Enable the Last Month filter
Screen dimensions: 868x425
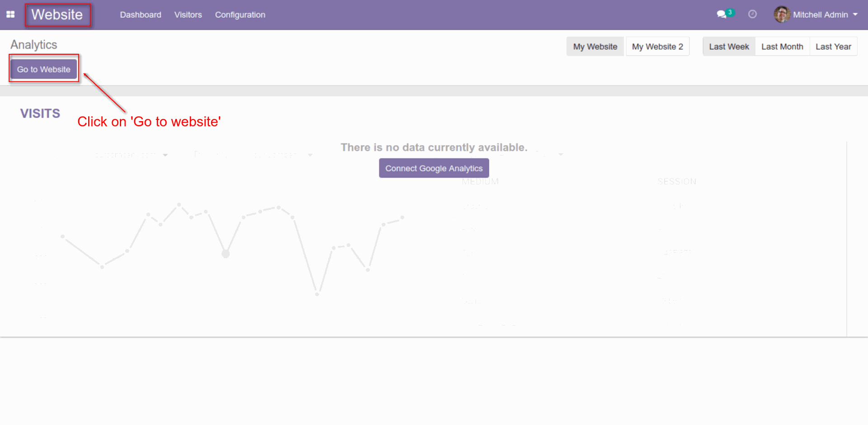782,46
